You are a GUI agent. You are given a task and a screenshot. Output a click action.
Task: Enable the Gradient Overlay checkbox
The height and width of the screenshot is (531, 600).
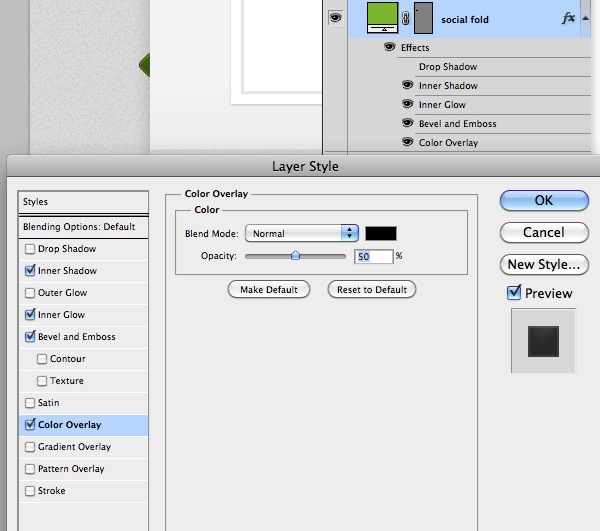click(30, 447)
